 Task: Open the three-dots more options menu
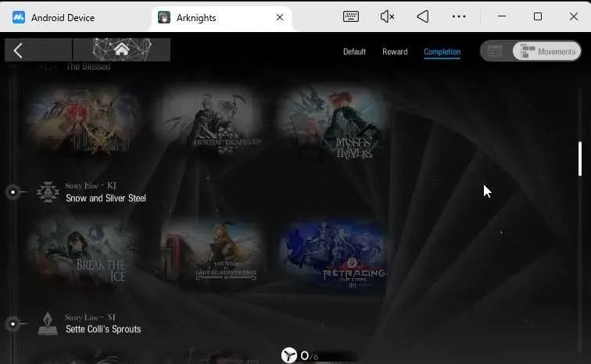click(x=459, y=16)
